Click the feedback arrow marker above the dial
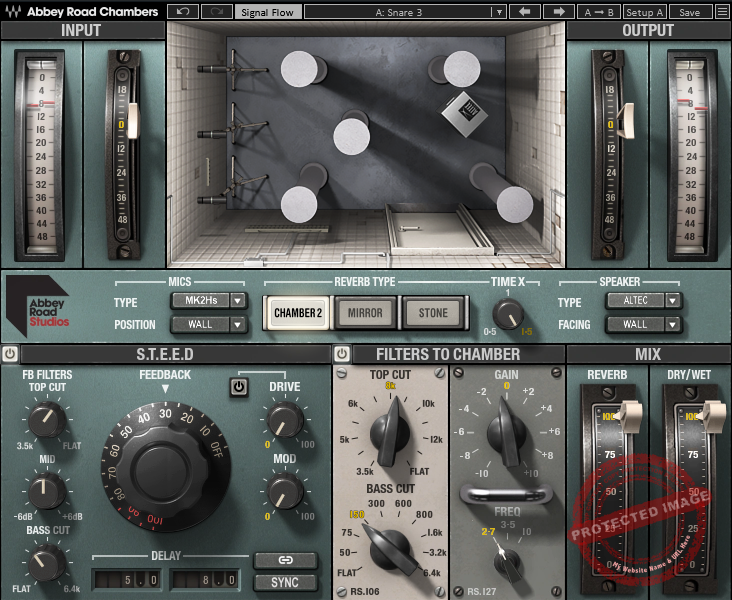The width and height of the screenshot is (732, 600). pos(165,388)
